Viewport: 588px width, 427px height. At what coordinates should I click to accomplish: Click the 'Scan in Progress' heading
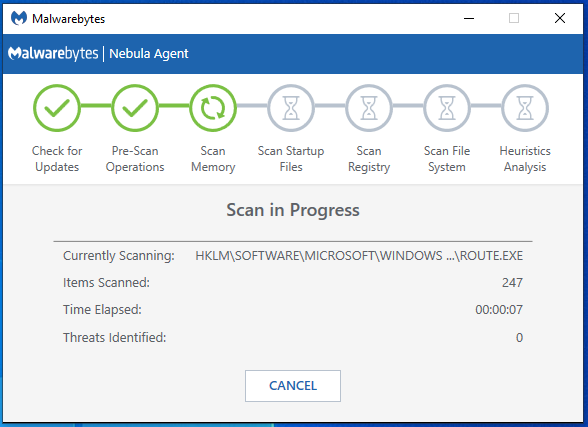(x=293, y=210)
